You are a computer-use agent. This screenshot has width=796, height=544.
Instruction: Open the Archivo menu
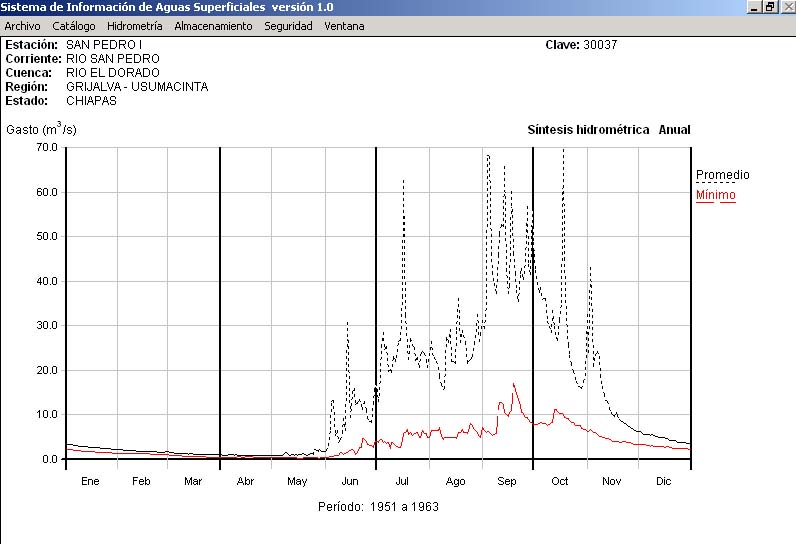coord(22,26)
